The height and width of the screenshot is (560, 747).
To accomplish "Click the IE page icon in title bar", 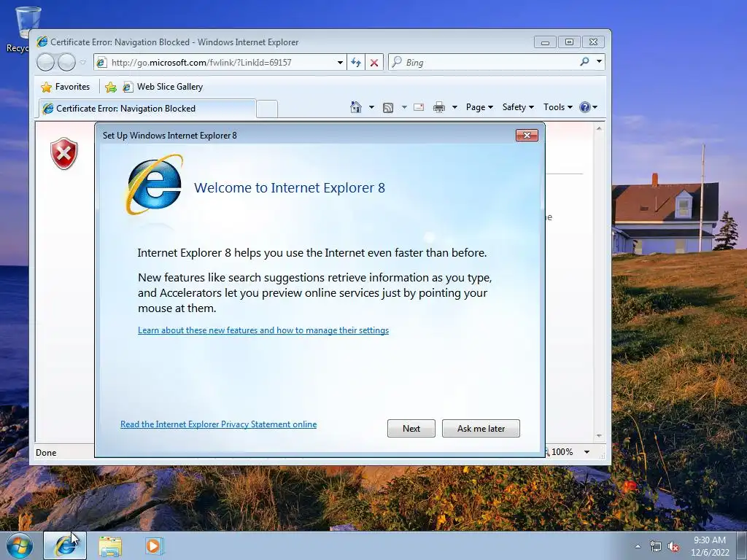I will pos(42,42).
